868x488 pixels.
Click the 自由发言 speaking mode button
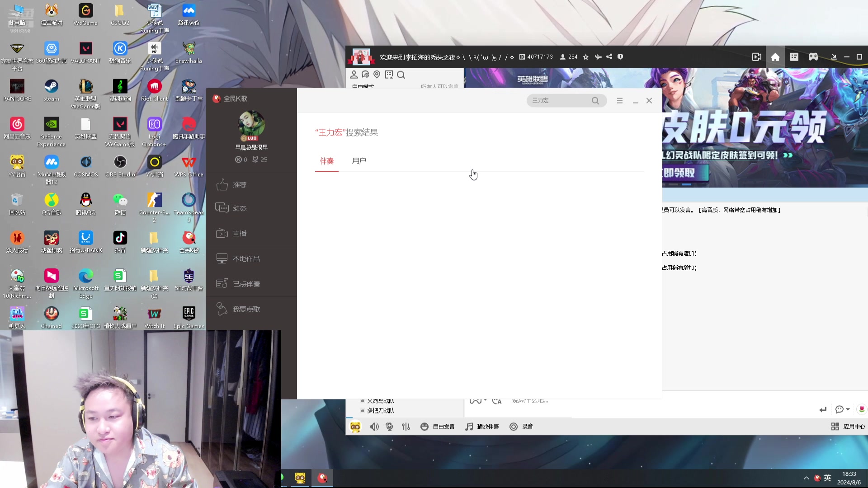(x=437, y=427)
